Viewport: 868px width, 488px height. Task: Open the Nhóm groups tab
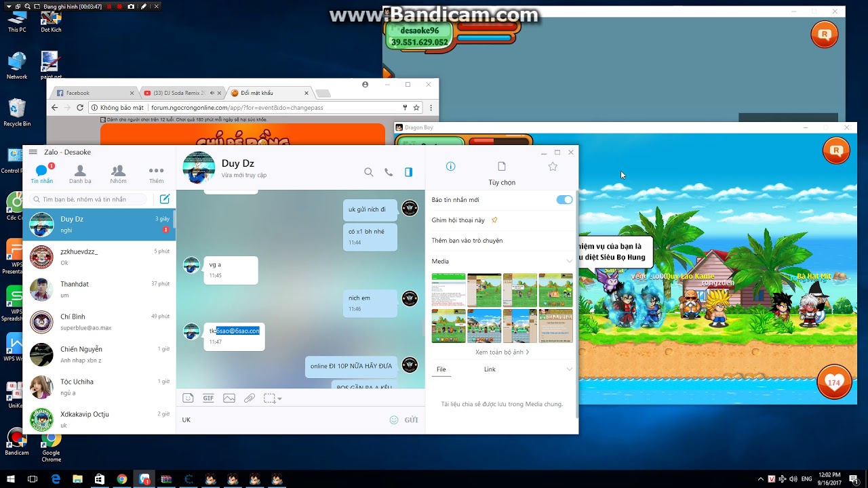pos(118,174)
